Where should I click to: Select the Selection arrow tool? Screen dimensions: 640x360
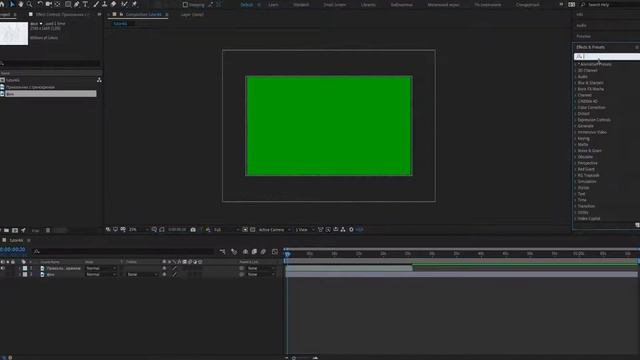click(x=12, y=4)
